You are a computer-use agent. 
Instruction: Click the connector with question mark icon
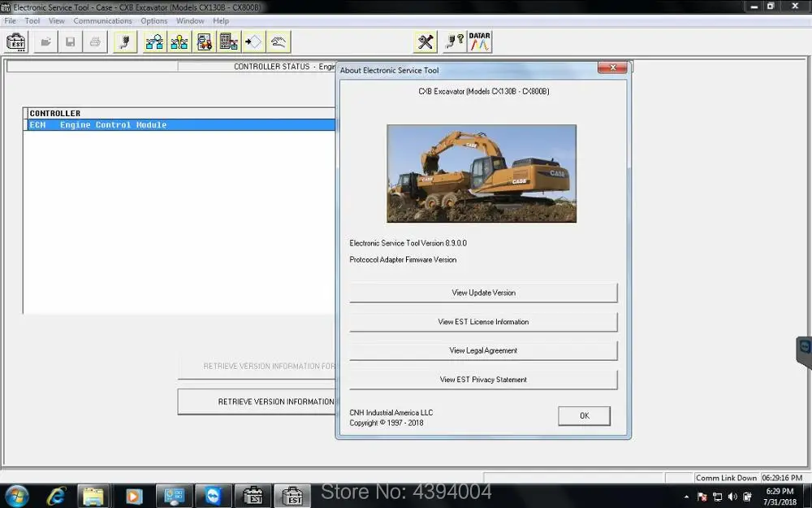(x=454, y=42)
